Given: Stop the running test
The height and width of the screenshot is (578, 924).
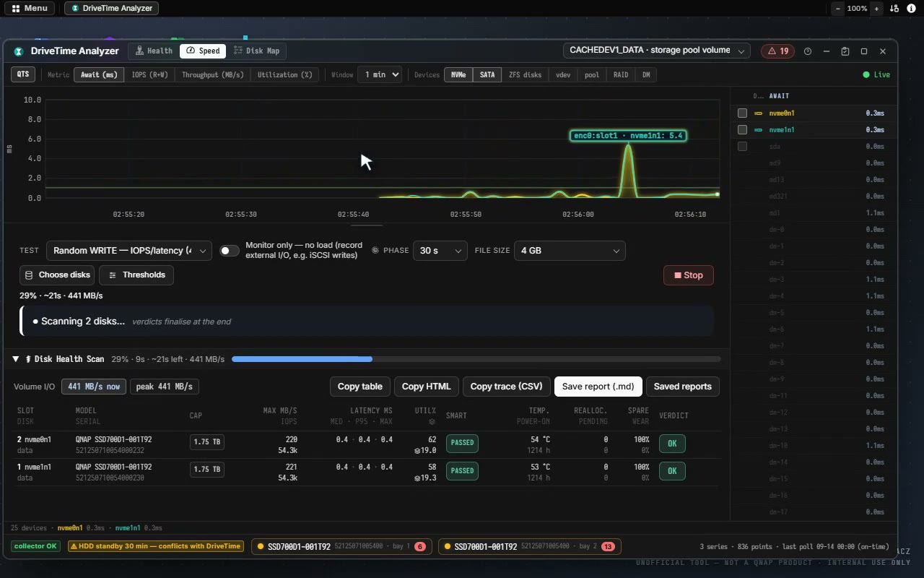Looking at the screenshot, I should (x=689, y=275).
